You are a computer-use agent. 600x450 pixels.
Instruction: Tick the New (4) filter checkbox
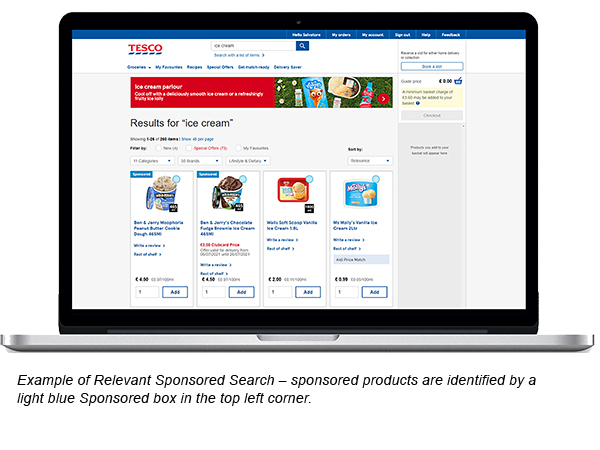click(158, 148)
